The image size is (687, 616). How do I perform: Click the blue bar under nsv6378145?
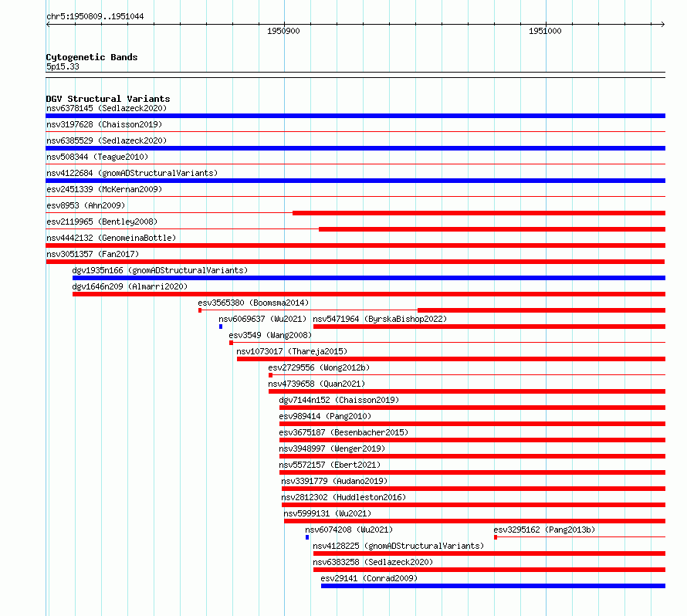pos(355,116)
